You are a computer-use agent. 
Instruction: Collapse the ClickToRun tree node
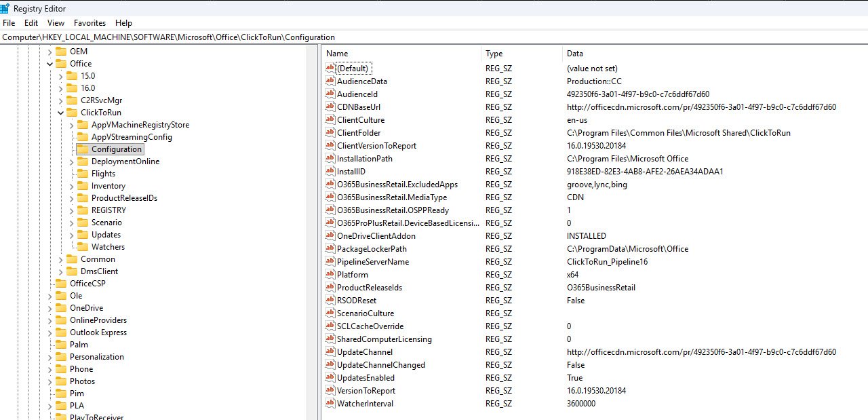click(60, 113)
